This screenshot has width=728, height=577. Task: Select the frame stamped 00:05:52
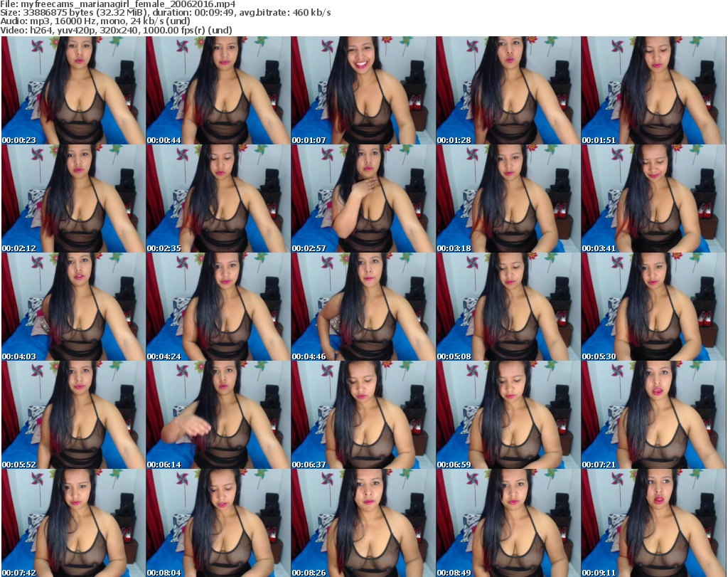click(73, 415)
